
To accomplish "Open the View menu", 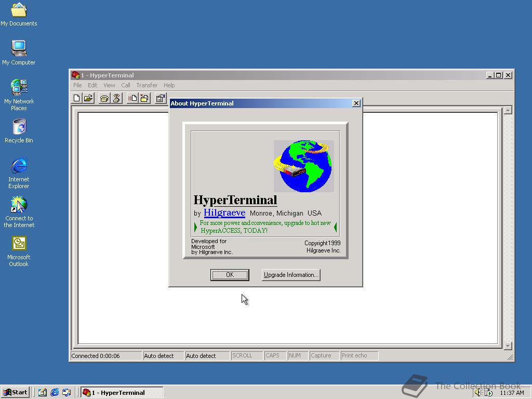I will coord(109,85).
